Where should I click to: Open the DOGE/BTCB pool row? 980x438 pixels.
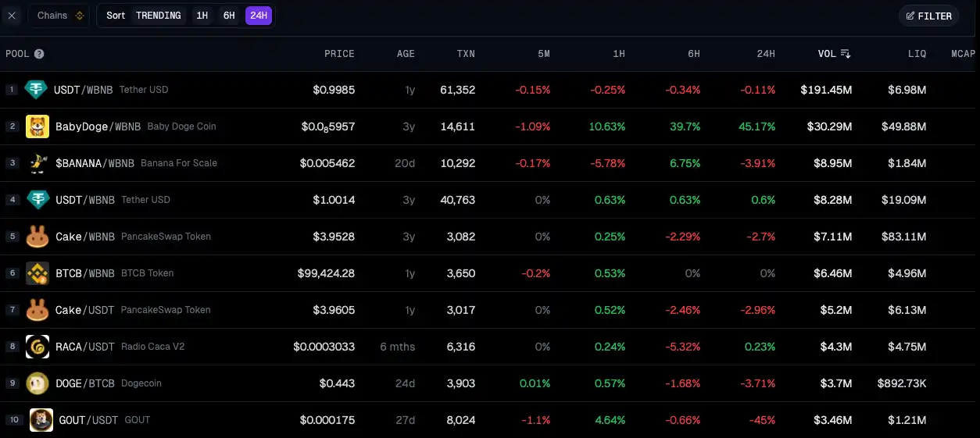click(x=84, y=383)
